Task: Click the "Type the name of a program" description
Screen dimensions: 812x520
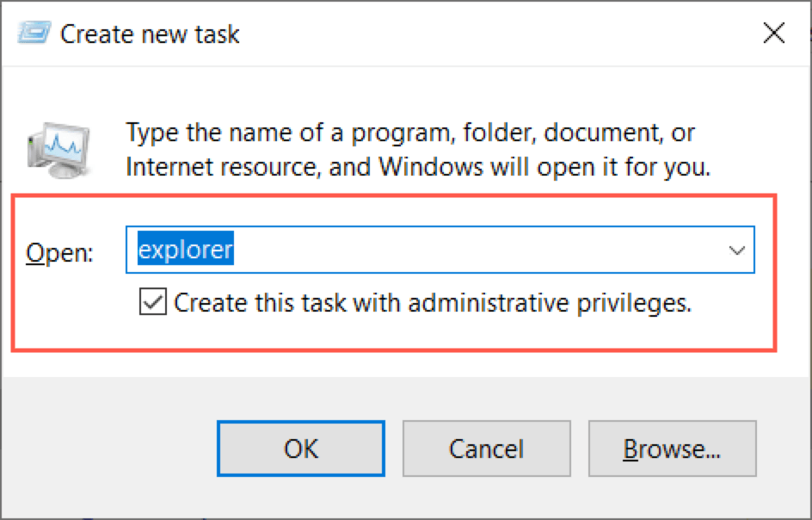Action: [x=410, y=133]
